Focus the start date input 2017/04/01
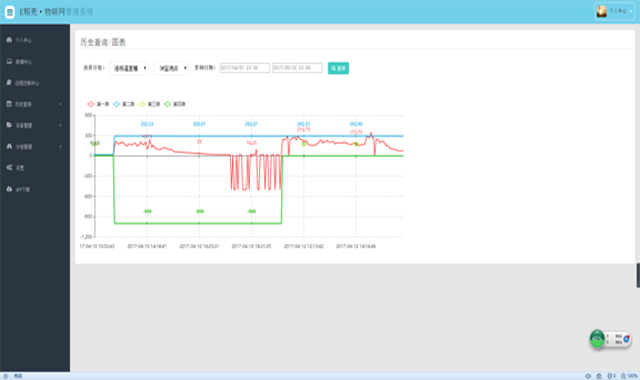The image size is (640, 380). pos(245,68)
